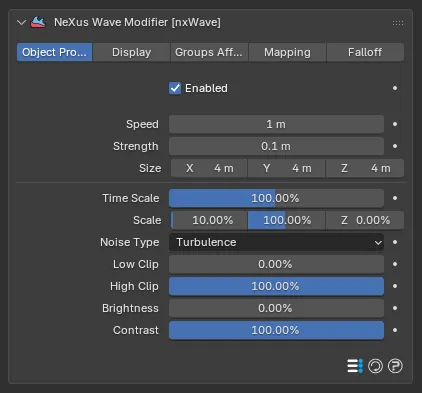Click the animate dot next to Speed
The image size is (422, 393).
395,124
